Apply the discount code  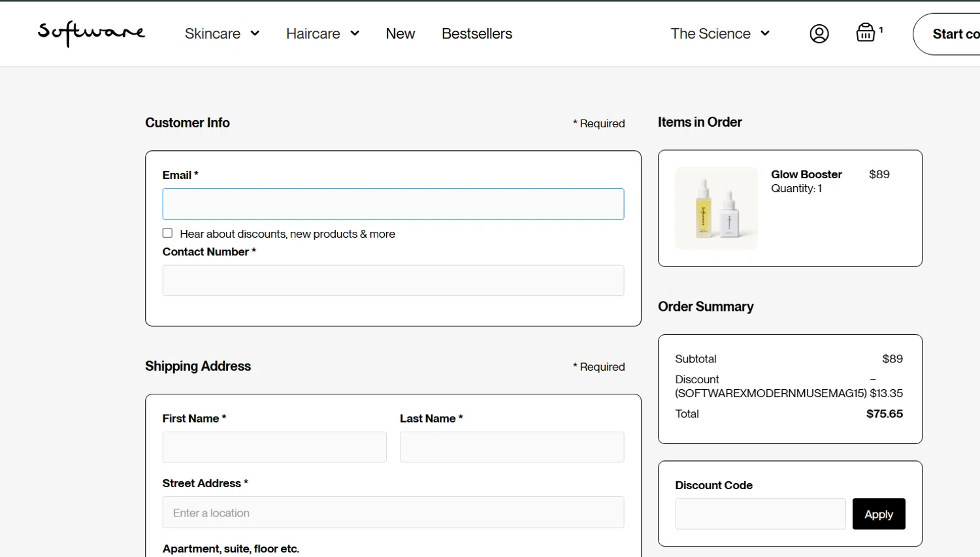[879, 514]
